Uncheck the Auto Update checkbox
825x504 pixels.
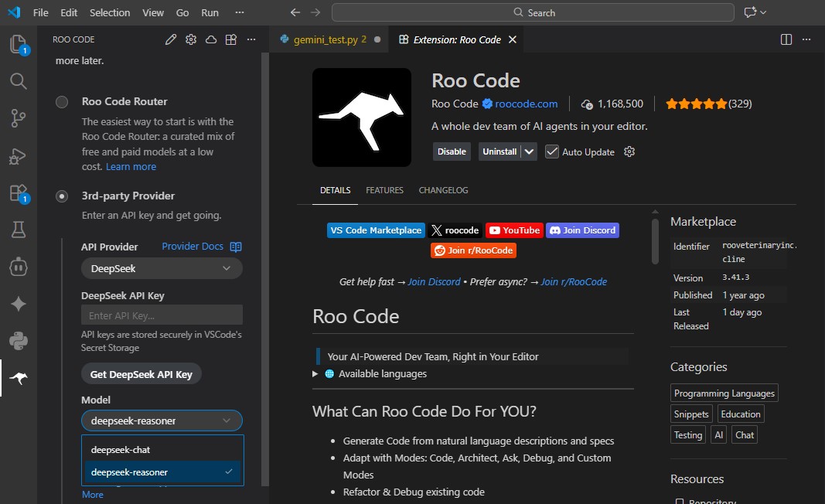(552, 152)
